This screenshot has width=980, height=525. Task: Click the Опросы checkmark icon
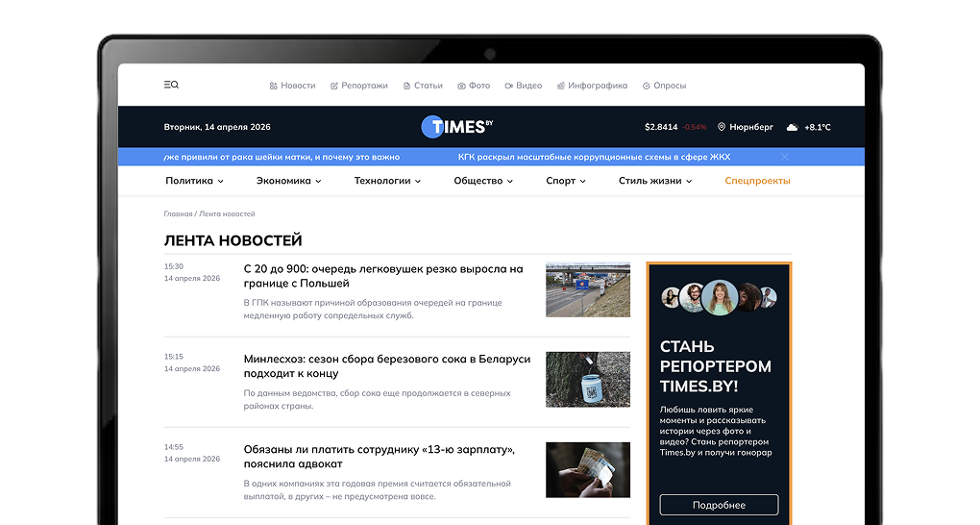[x=647, y=86]
